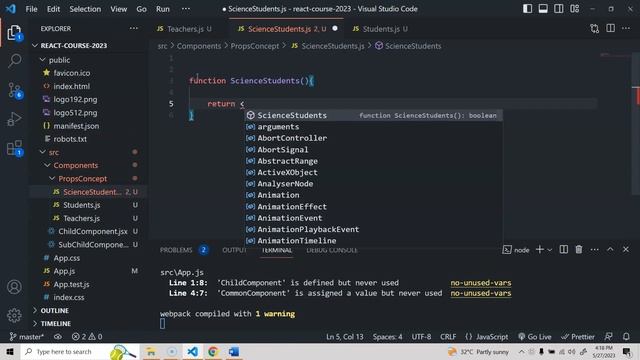Select the node terminal instance
Viewport: 640px width, 360px height.
coord(516,250)
